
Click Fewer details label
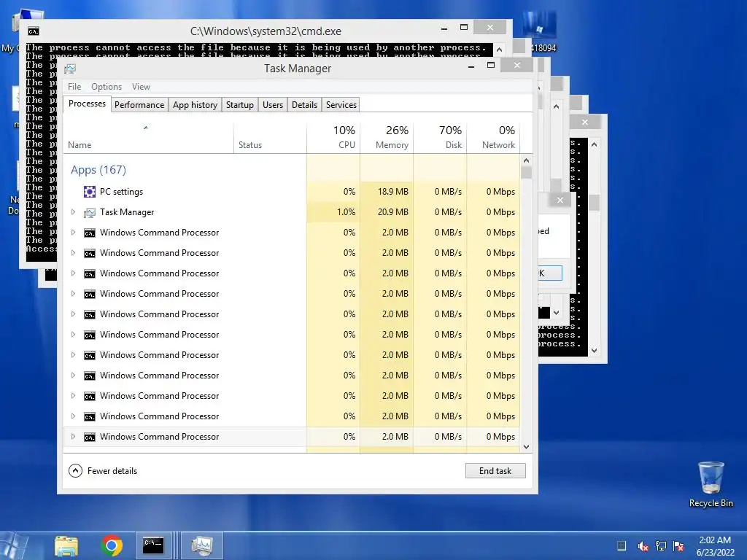click(x=112, y=471)
